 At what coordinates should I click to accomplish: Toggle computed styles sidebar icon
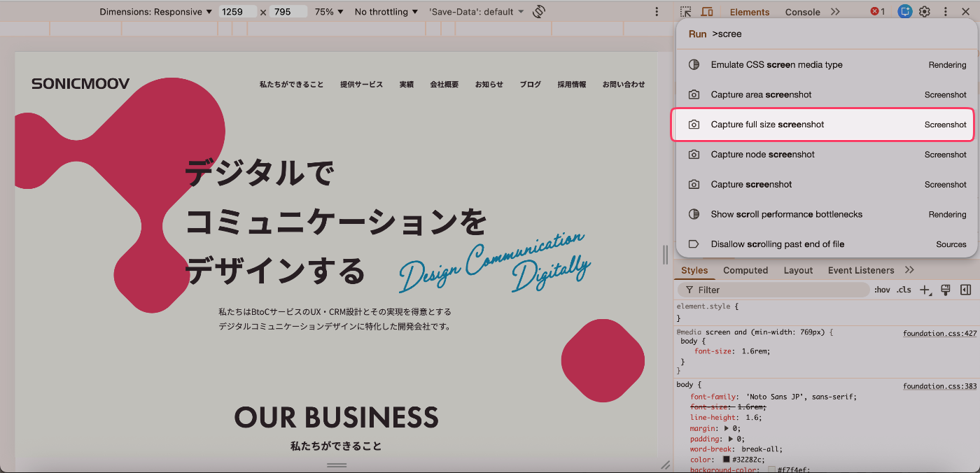pyautogui.click(x=966, y=290)
